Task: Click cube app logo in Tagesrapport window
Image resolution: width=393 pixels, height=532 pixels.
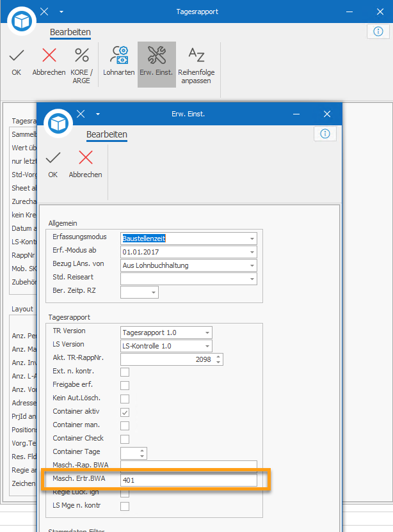Action: click(22, 21)
